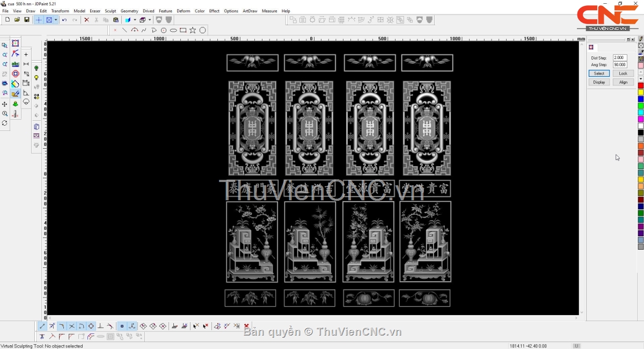The image size is (644, 349).
Task: Click the undo arrow icon
Action: click(x=64, y=20)
